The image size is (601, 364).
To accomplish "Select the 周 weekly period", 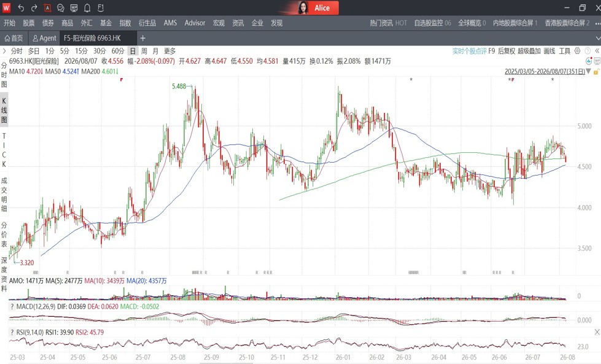I will [x=144, y=51].
